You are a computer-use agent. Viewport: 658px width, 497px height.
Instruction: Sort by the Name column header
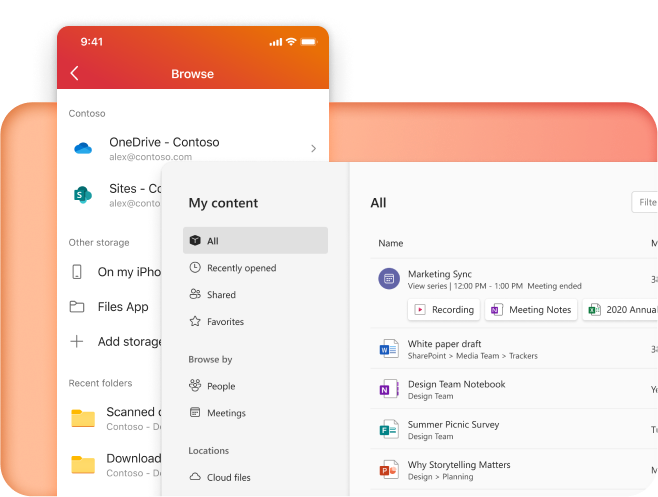click(x=391, y=243)
